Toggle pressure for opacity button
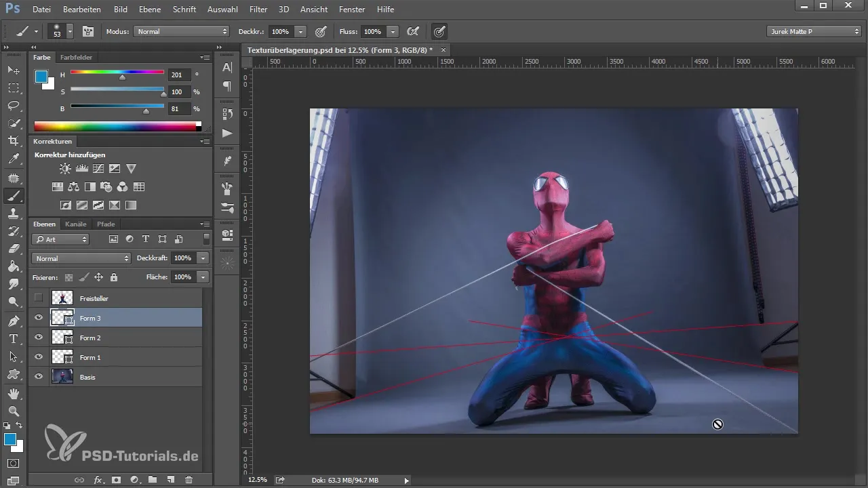 (321, 31)
